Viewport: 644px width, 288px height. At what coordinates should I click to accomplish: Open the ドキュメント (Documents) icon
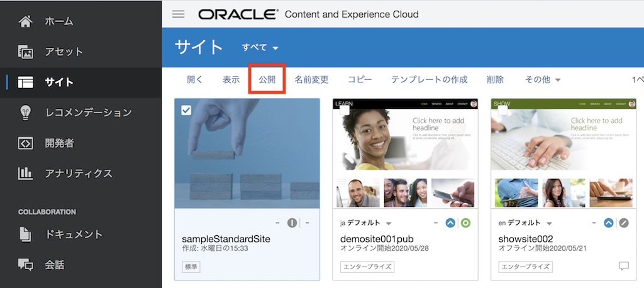(25, 235)
